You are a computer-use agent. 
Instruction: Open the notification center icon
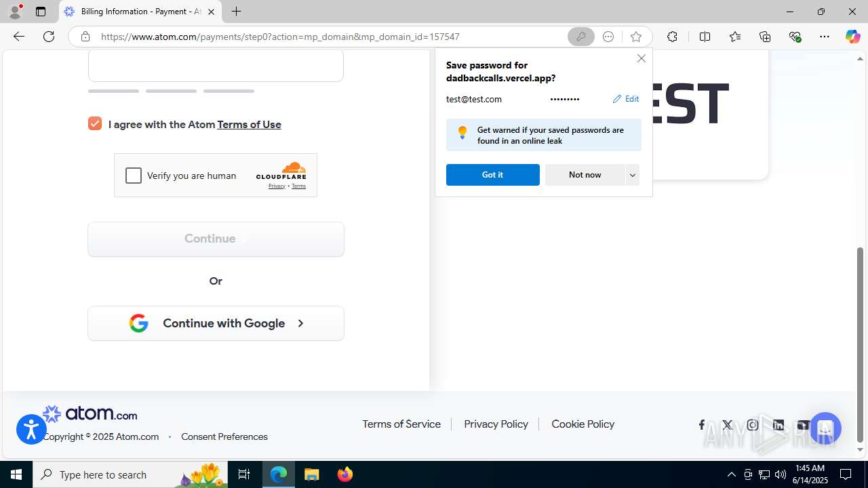(846, 474)
